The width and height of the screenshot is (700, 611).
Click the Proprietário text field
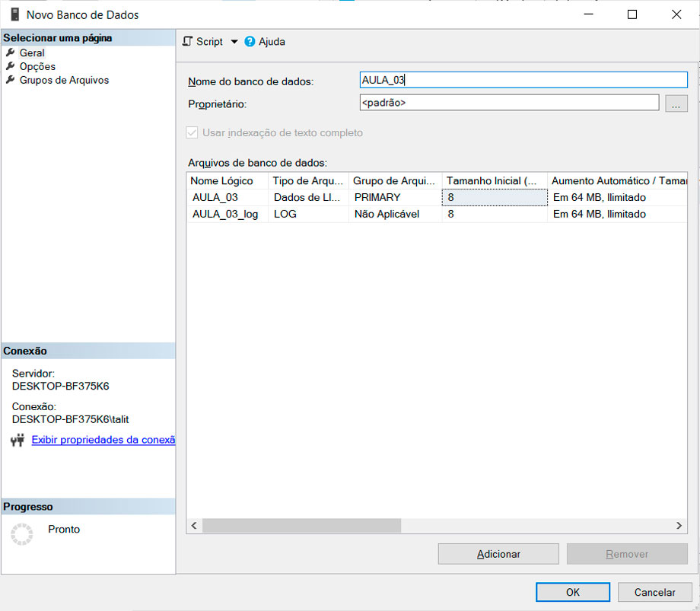[509, 103]
